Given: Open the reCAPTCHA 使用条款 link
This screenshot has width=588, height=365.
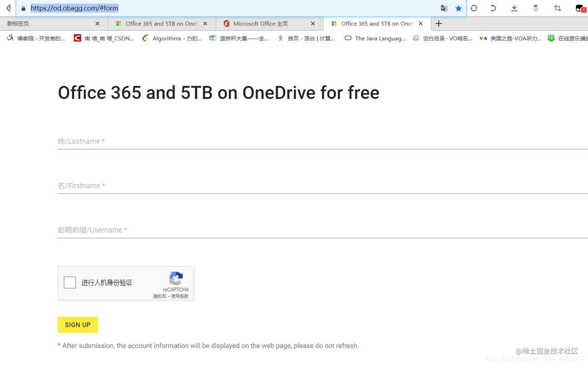Looking at the screenshot, I should tap(180, 296).
